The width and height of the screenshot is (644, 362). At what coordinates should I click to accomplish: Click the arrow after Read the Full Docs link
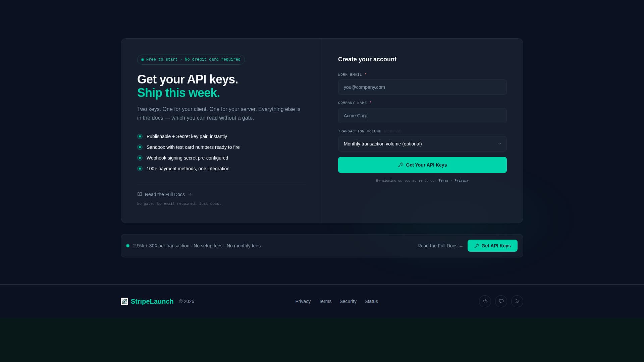(x=189, y=194)
